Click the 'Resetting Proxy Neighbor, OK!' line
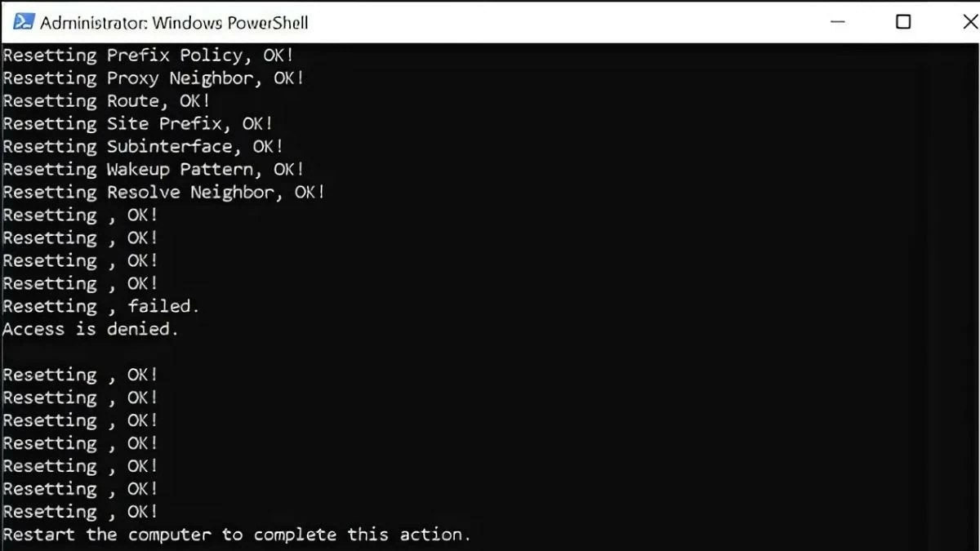Image resolution: width=980 pixels, height=551 pixels. [x=153, y=78]
